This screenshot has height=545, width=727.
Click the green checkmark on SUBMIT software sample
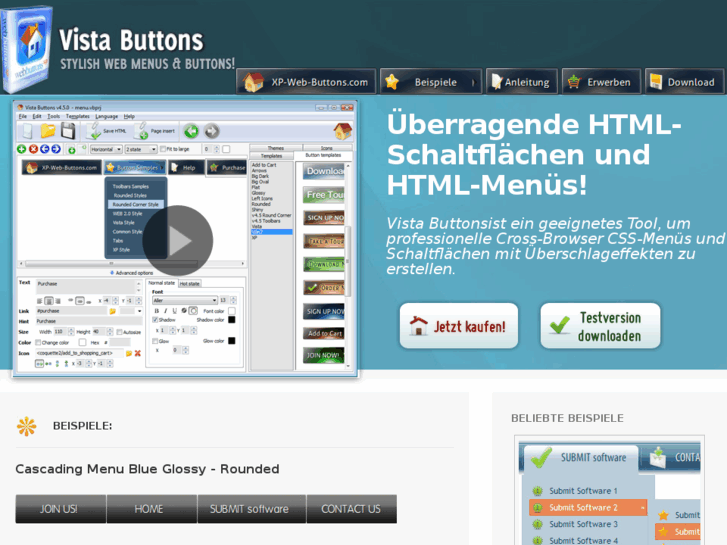pos(541,457)
